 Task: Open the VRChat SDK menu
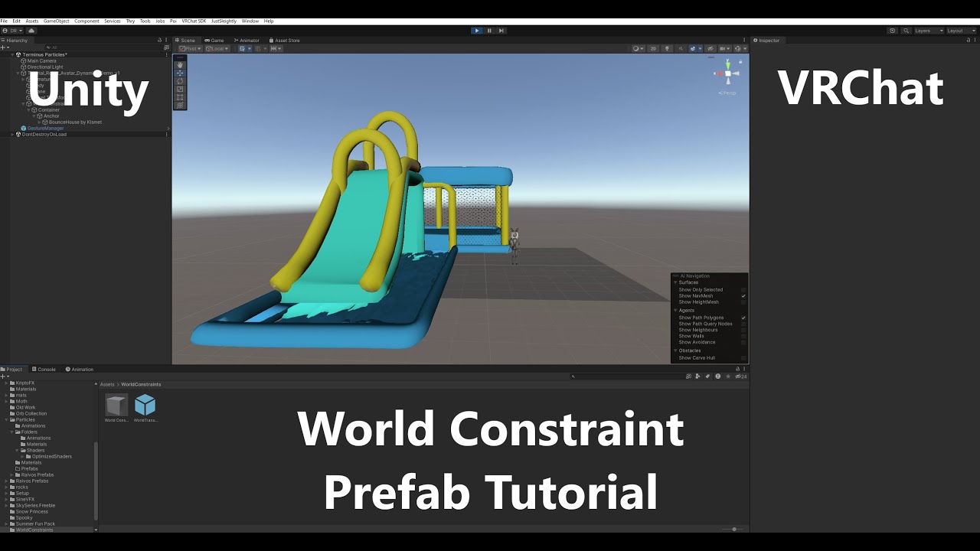(194, 21)
